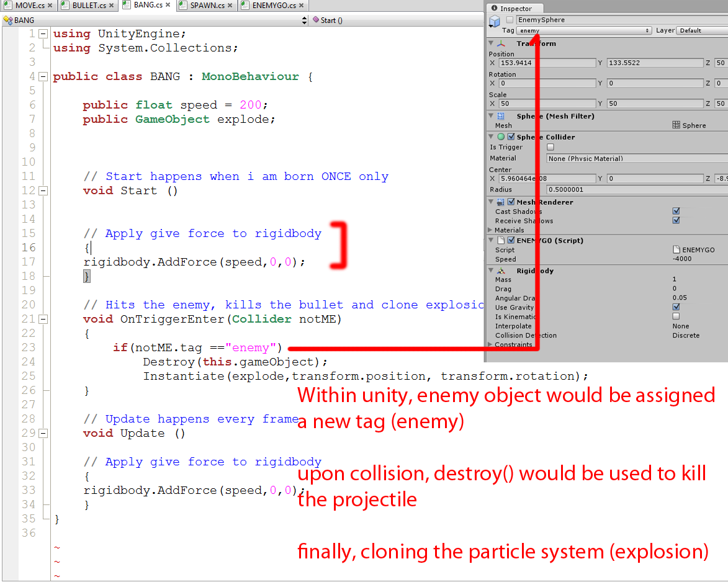The height and width of the screenshot is (582, 728).
Task: Click the green Sphere Collider icon
Action: coord(501,137)
